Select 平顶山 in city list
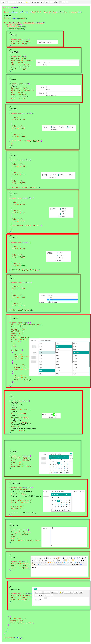This screenshot has height=644, width=91. (64, 367)
